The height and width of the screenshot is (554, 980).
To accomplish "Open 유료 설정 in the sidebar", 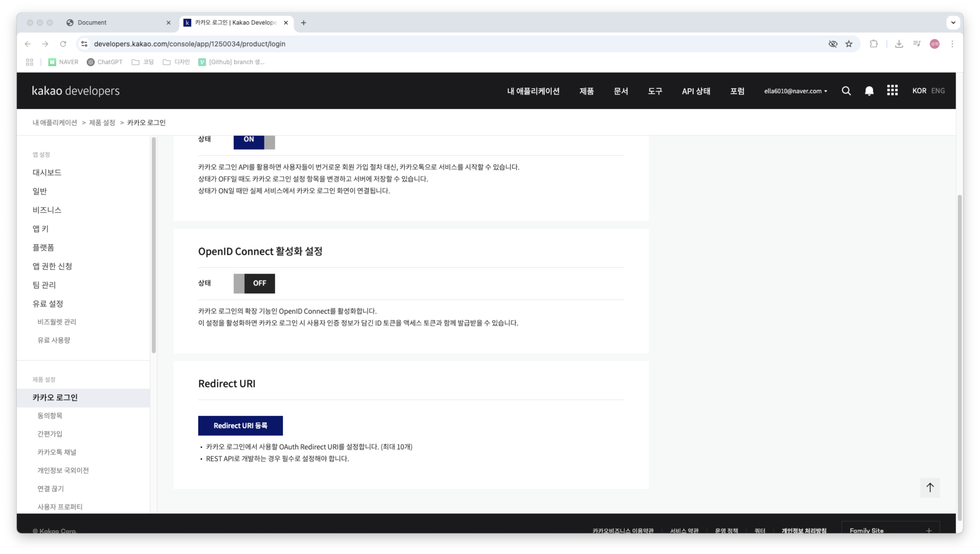I will pos(48,303).
